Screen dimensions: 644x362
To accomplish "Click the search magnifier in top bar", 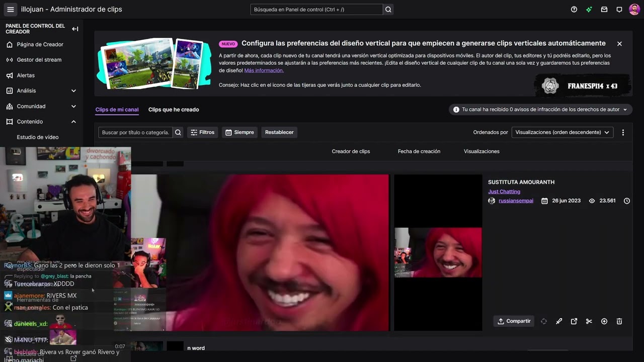I will [388, 9].
